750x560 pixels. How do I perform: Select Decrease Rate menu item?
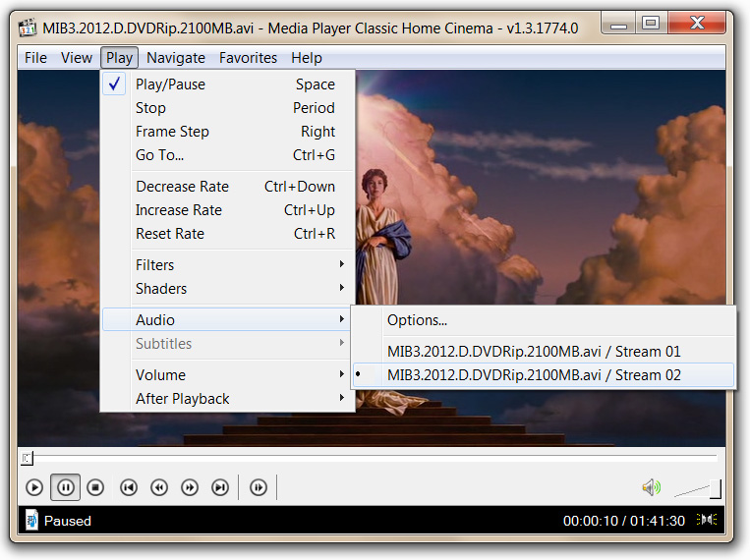click(228, 186)
